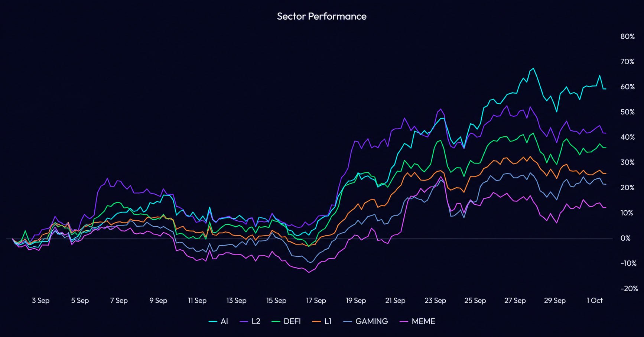Click the green DEFI legend line swatch

276,321
